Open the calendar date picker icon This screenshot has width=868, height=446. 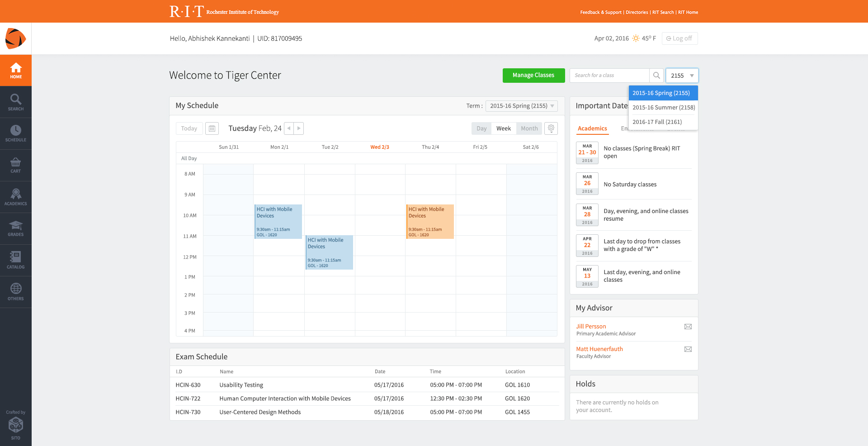[x=212, y=128]
